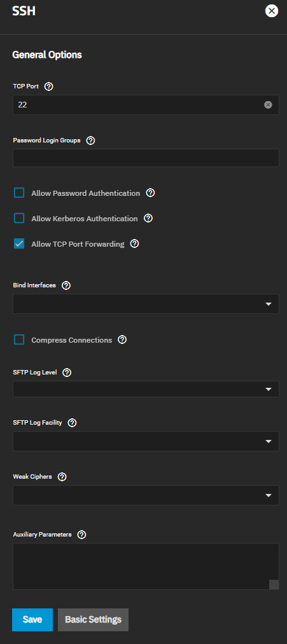Open Allow Password Authentication help icon
This screenshot has width=287, height=644.
click(150, 193)
